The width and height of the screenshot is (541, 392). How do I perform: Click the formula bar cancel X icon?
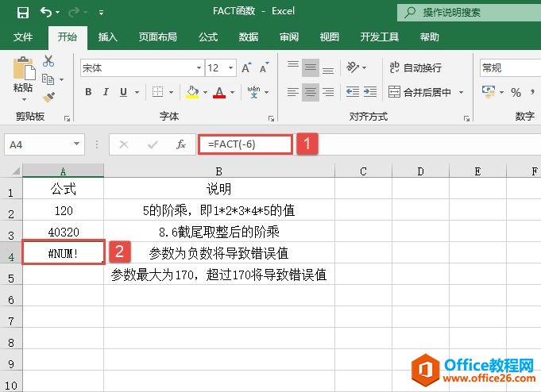[123, 144]
